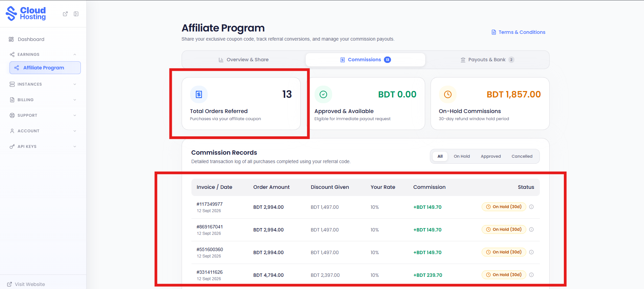Click invoice number #331411626
This screenshot has width=644, height=289.
pos(209,272)
